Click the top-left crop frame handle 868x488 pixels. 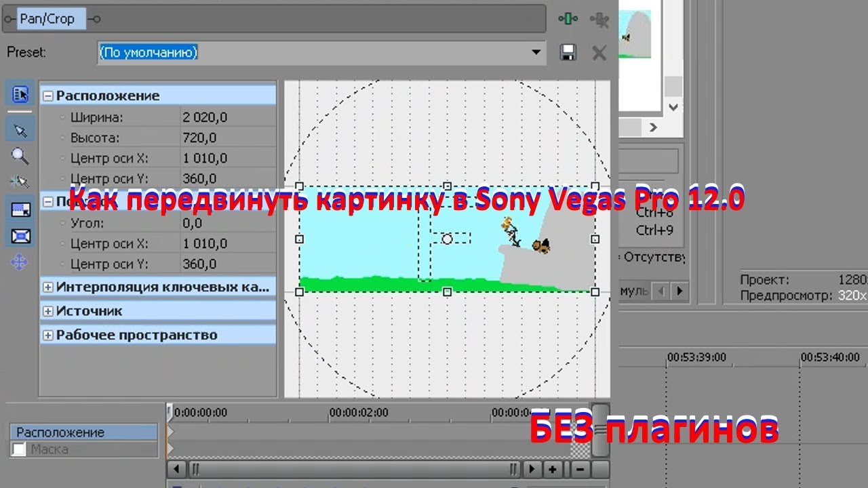pyautogui.click(x=299, y=186)
